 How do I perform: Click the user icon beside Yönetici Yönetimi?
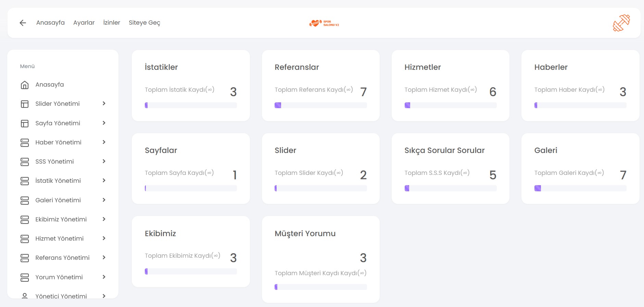[25, 295]
